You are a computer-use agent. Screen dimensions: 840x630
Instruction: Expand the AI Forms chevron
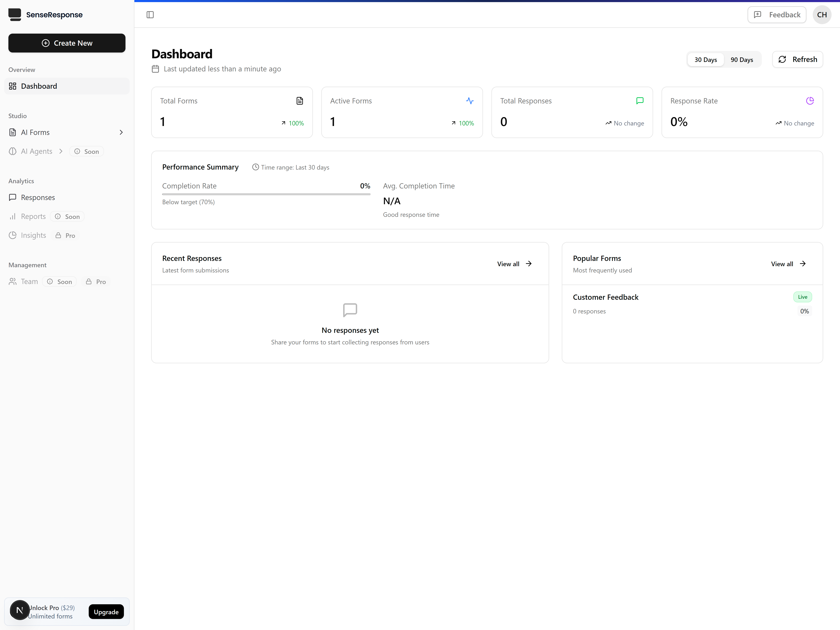coord(121,132)
